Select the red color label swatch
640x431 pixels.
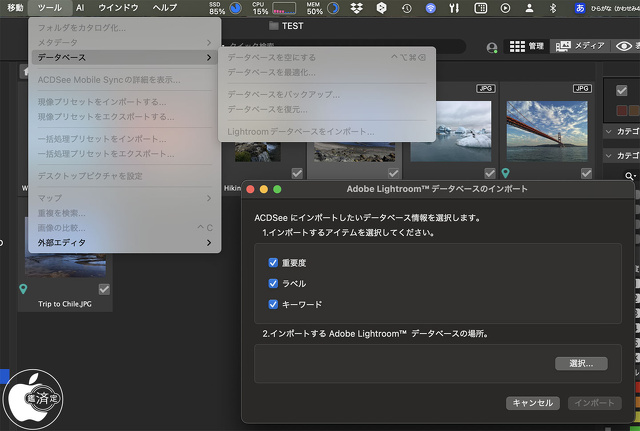[622, 110]
